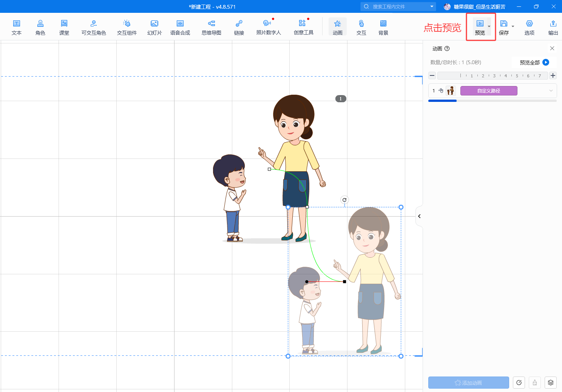Open 创意工具 creative tools
Image resolution: width=562 pixels, height=392 pixels.
tap(303, 27)
